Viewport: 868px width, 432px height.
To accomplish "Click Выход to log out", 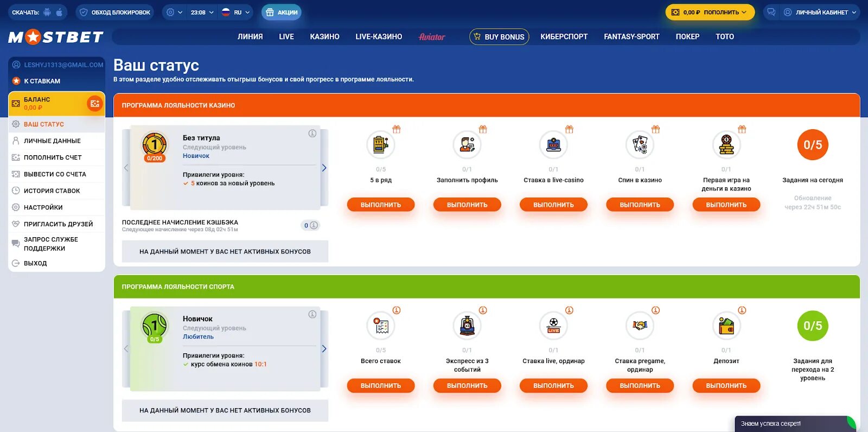I will click(x=56, y=263).
